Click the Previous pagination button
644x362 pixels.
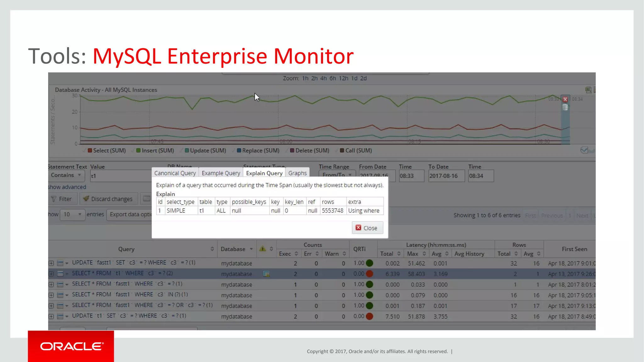click(x=552, y=216)
